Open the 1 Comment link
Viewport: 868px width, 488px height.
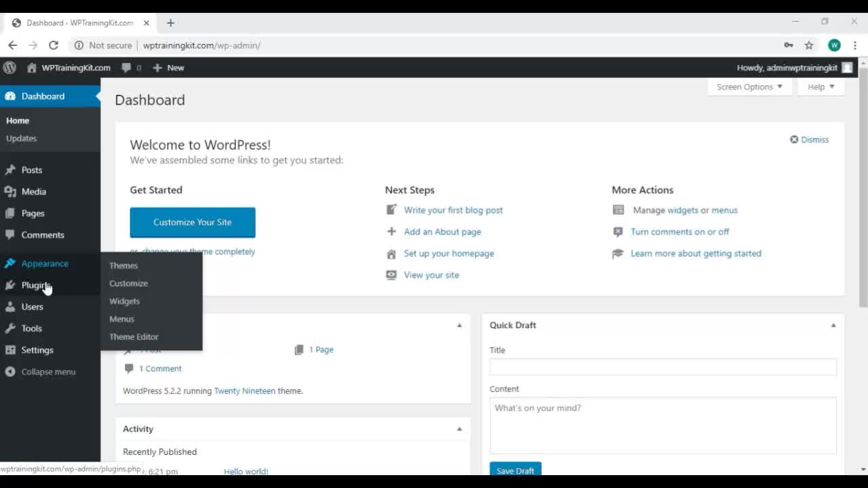click(x=160, y=369)
